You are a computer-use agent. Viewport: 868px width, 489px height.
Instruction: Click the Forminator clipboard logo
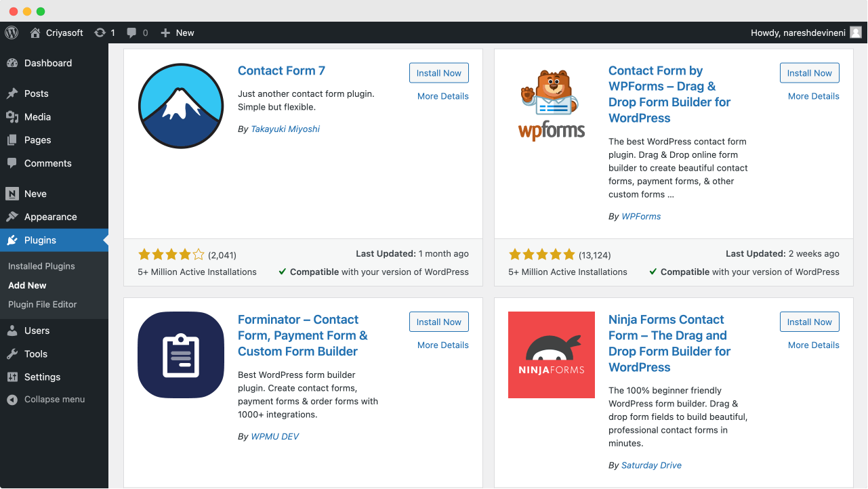tap(181, 355)
